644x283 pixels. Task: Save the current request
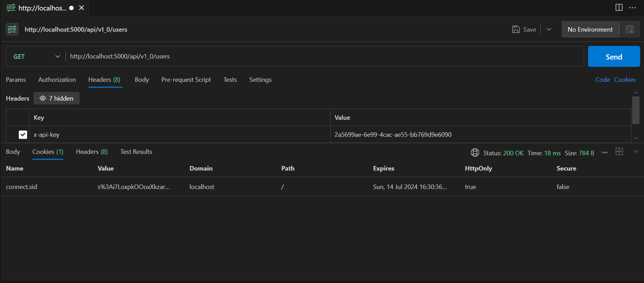click(524, 29)
